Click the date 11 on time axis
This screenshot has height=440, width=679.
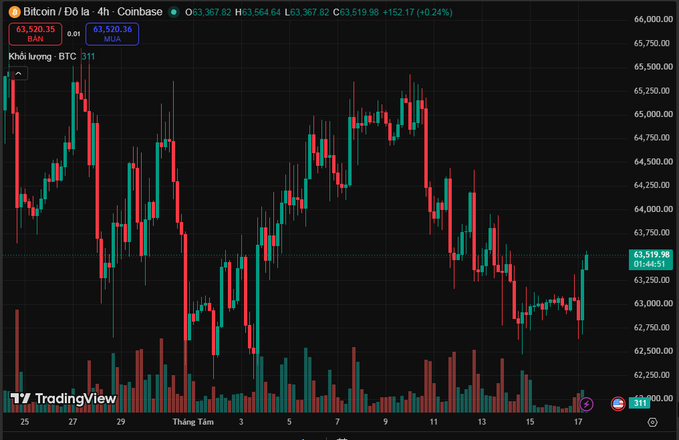(433, 422)
